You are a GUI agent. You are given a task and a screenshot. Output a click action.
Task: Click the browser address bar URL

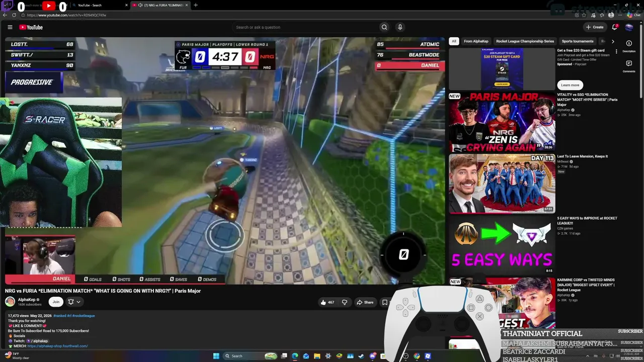(x=67, y=15)
